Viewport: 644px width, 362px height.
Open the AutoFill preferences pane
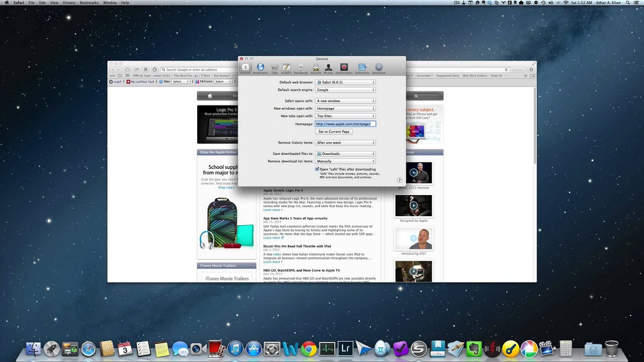(x=286, y=69)
